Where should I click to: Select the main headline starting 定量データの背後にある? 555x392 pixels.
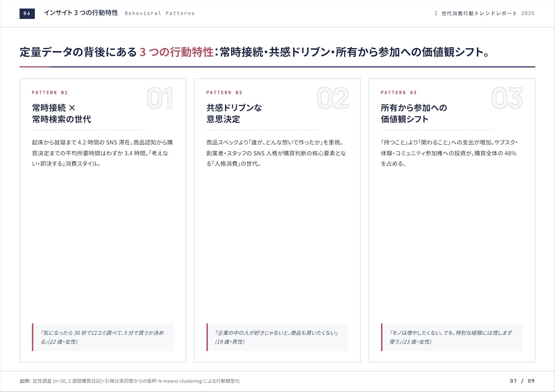tap(255, 52)
